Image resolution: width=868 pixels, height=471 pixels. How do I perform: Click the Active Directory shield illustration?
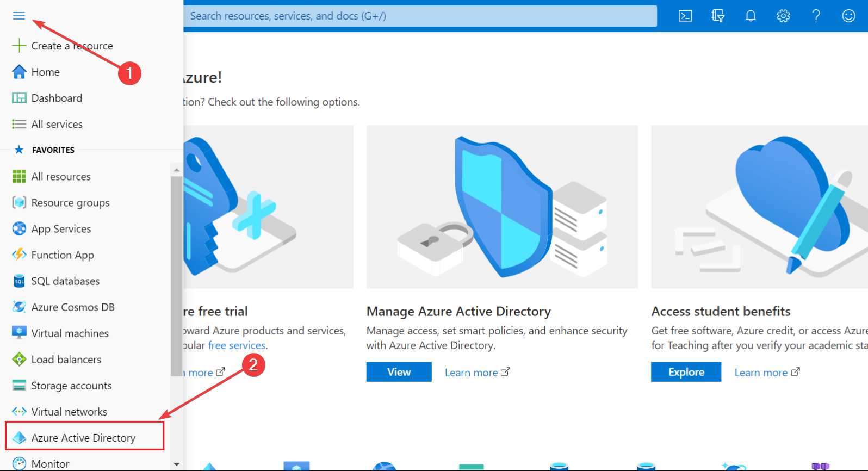[x=502, y=207]
